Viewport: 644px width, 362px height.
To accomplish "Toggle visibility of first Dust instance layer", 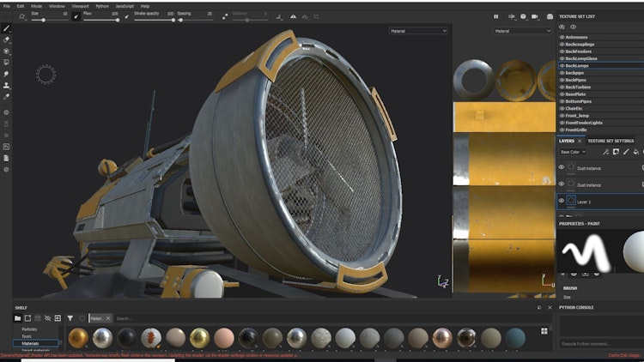I will pos(562,167).
